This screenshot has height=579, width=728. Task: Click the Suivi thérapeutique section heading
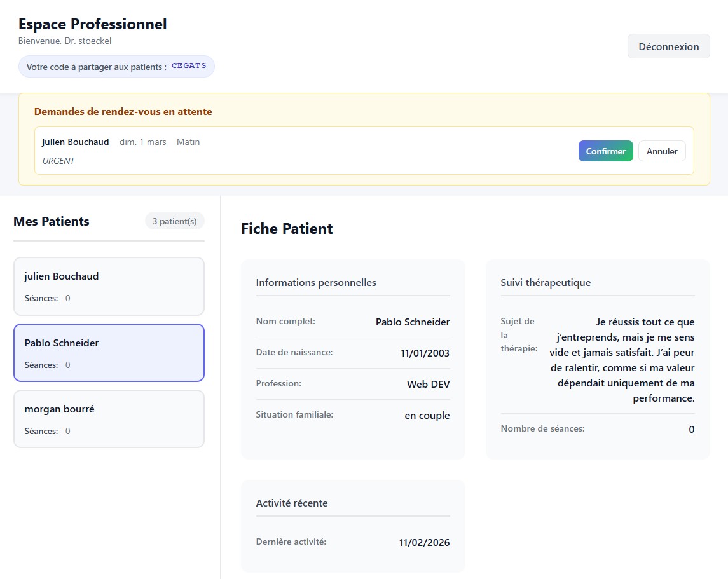pos(546,283)
